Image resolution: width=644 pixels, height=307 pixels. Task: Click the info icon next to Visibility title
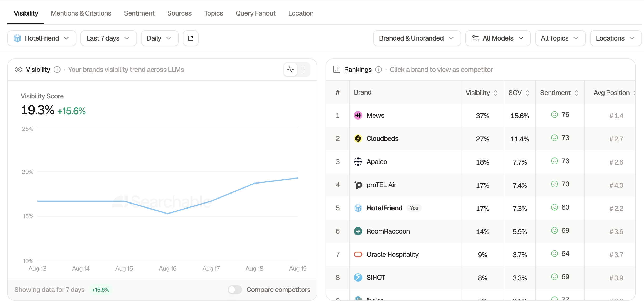(57, 70)
